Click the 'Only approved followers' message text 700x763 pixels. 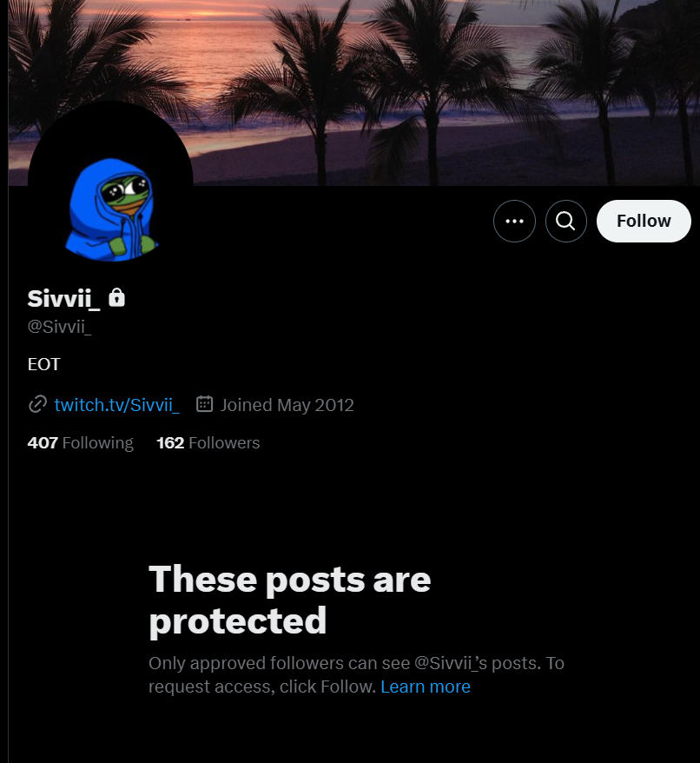coord(356,675)
